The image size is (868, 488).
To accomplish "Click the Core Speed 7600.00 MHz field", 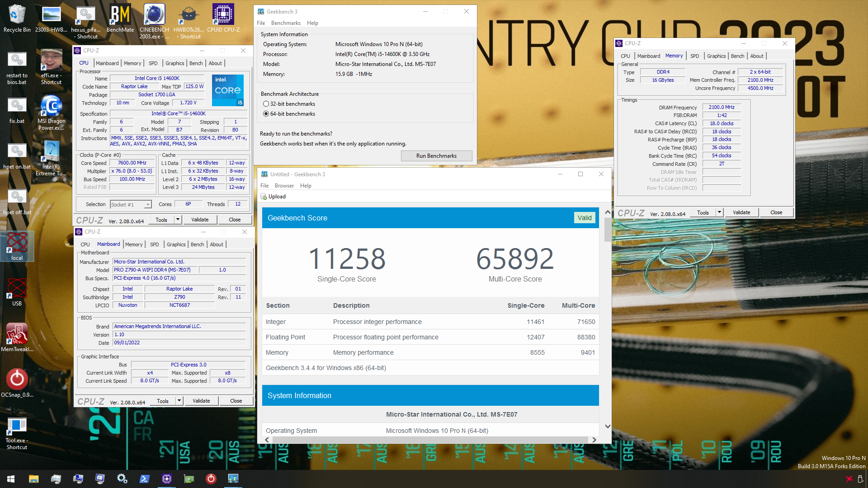I will click(132, 163).
